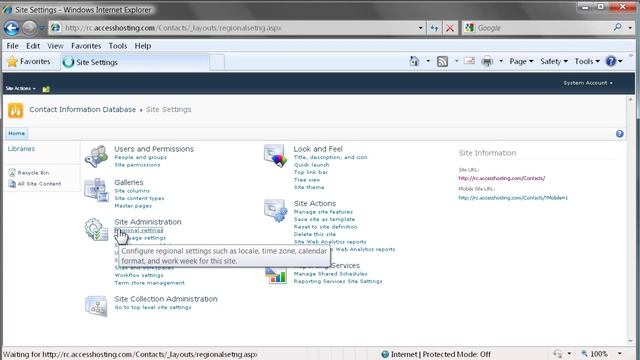Open the Help menu
Screen dimensions: 640x360
pos(143,46)
